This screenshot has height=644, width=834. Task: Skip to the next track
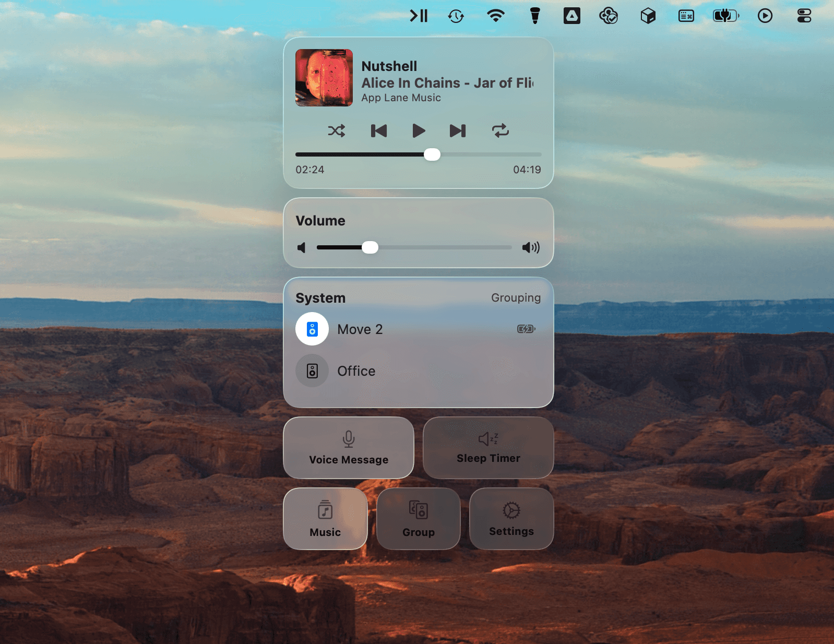coord(458,130)
